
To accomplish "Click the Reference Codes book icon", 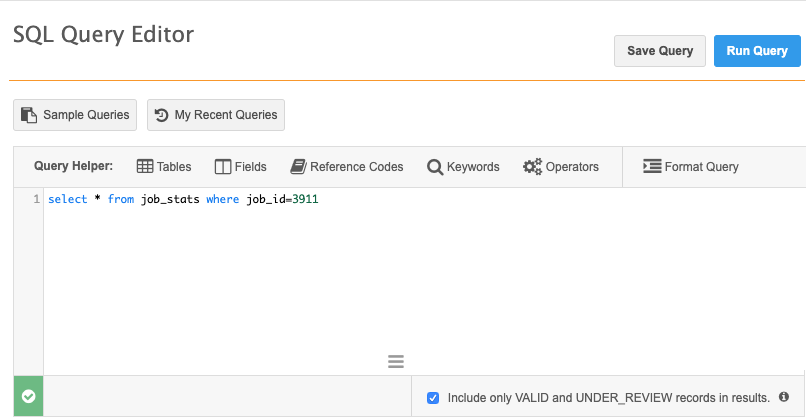I will (x=298, y=167).
